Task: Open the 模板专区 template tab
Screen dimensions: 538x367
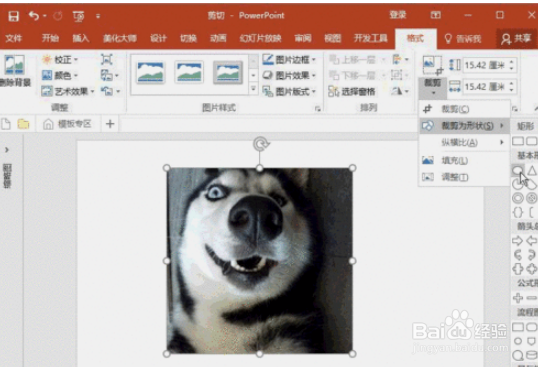Action: point(68,124)
